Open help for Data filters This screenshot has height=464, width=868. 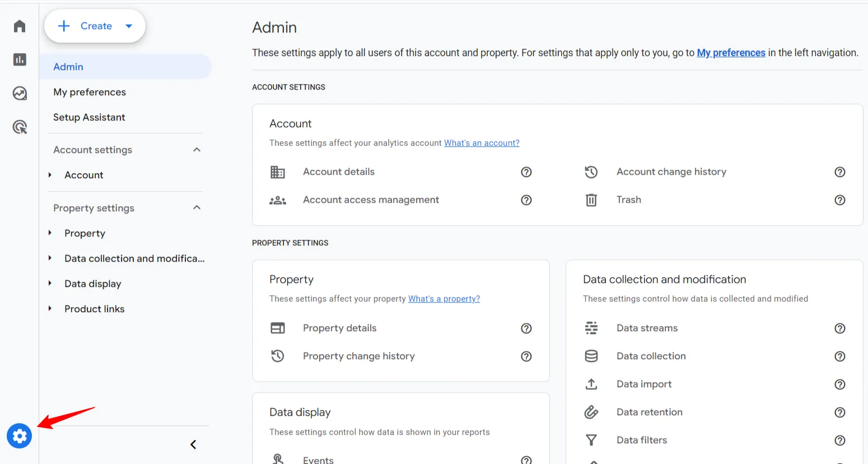click(x=840, y=440)
